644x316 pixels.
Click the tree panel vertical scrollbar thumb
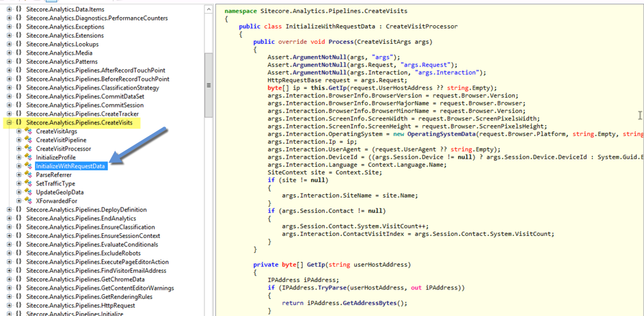point(209,85)
